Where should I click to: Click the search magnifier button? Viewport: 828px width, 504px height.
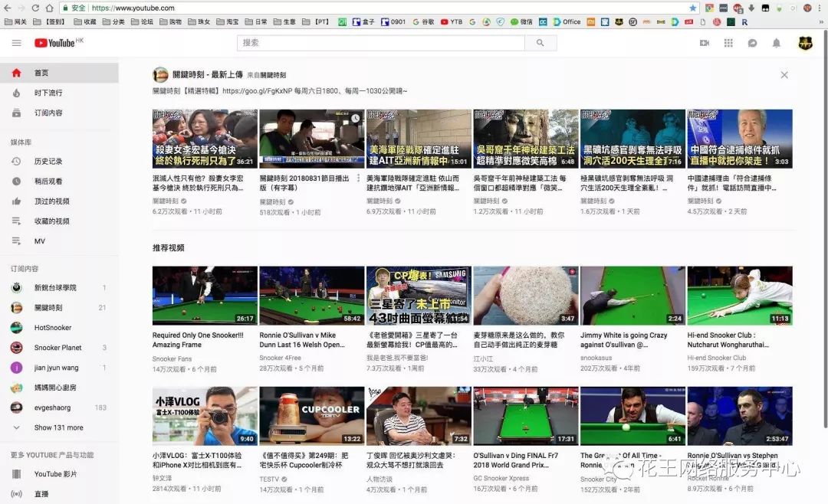tap(540, 43)
